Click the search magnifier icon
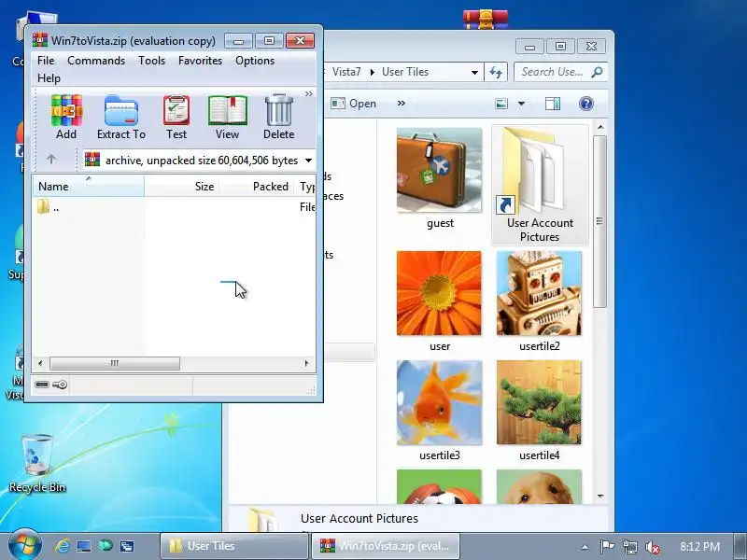Viewport: 747px width, 560px height. point(597,72)
